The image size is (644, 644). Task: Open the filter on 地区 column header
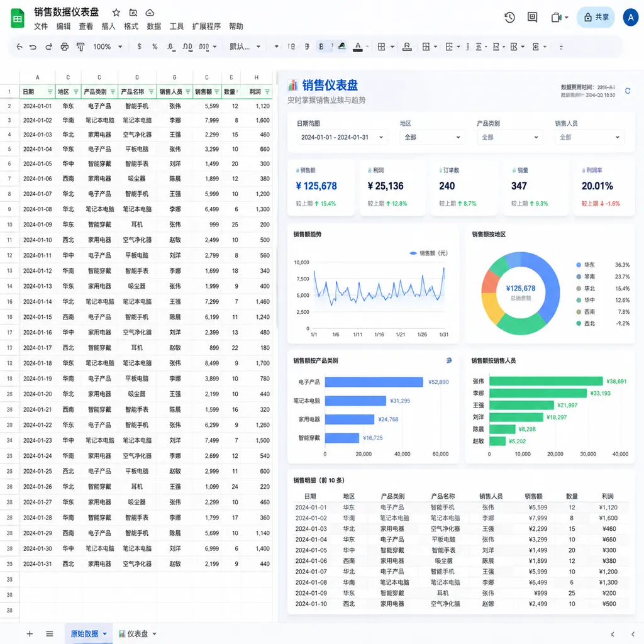pyautogui.click(x=76, y=92)
